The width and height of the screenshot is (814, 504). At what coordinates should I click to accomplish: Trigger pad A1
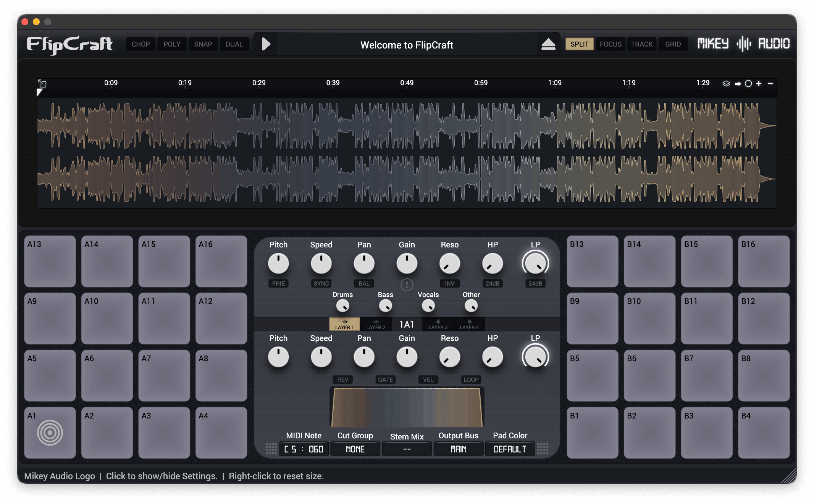tap(50, 433)
